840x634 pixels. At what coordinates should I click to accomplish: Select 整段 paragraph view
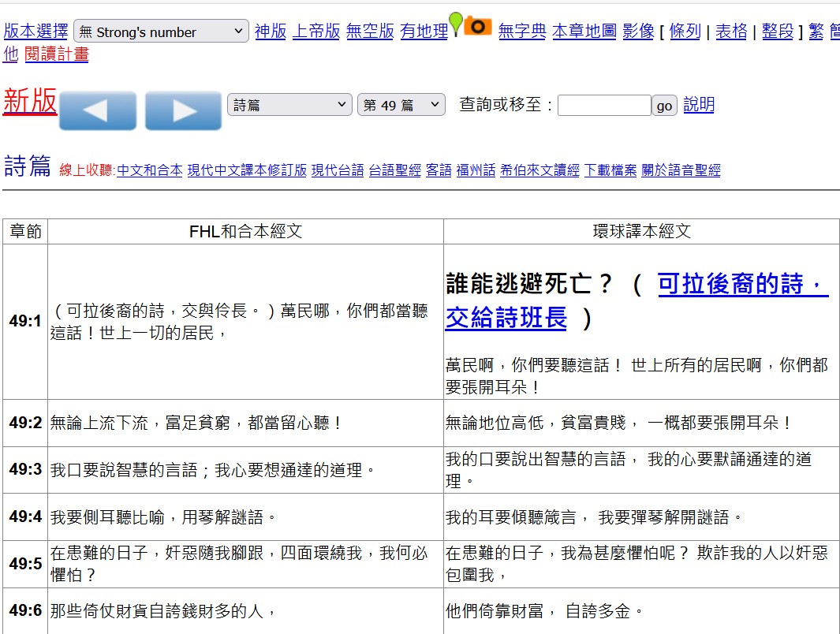coord(777,32)
